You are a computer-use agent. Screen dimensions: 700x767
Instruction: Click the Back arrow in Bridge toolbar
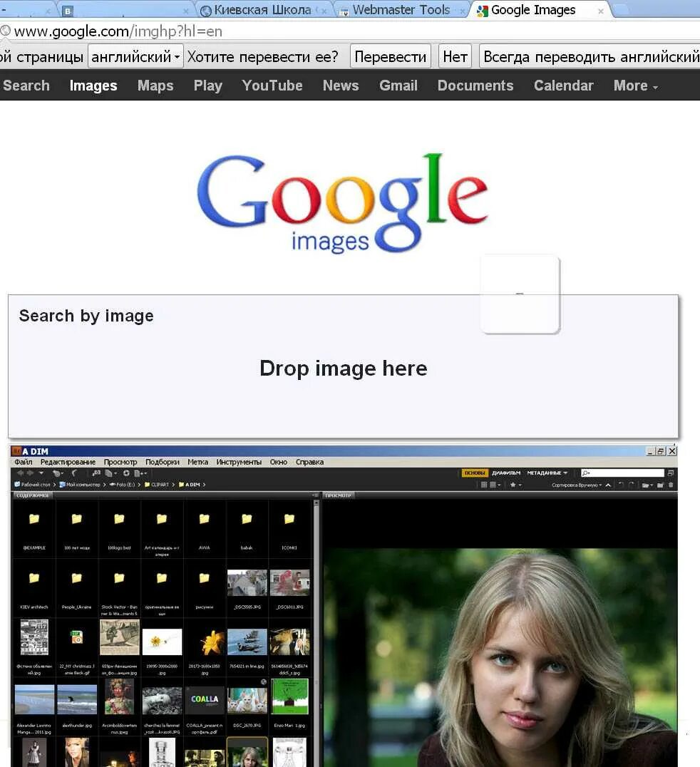tap(20, 473)
